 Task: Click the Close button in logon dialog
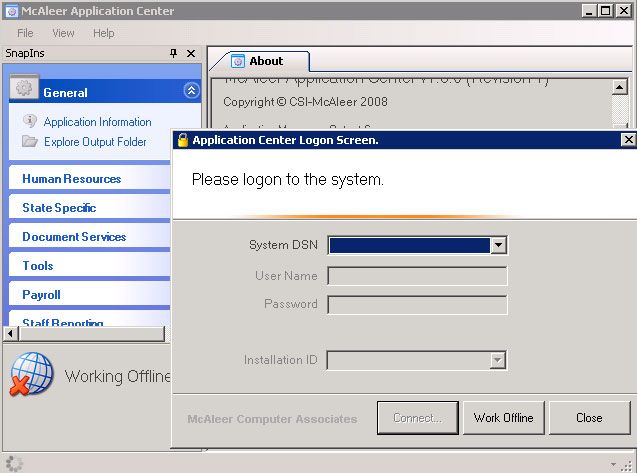pos(589,418)
